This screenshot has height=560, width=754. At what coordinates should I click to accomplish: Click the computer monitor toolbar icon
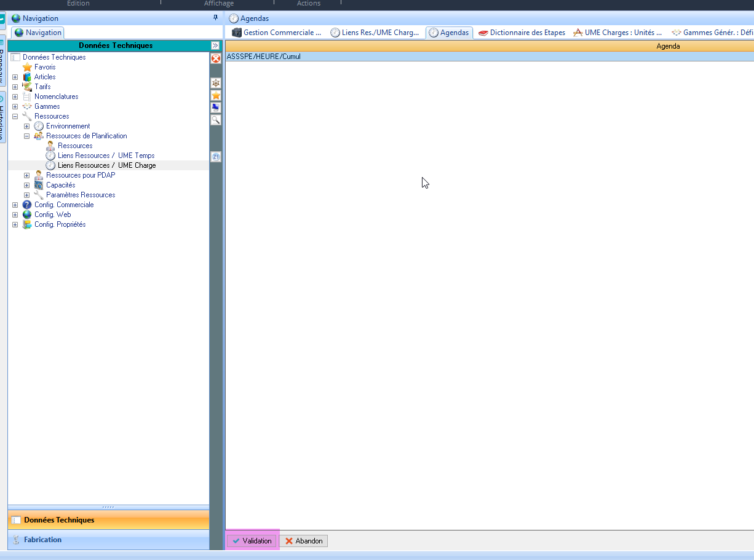(x=216, y=108)
